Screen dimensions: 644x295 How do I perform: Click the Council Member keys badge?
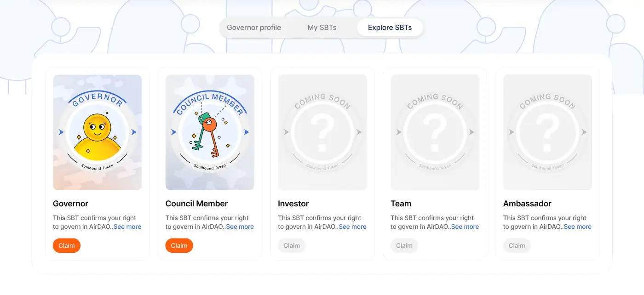pyautogui.click(x=210, y=132)
